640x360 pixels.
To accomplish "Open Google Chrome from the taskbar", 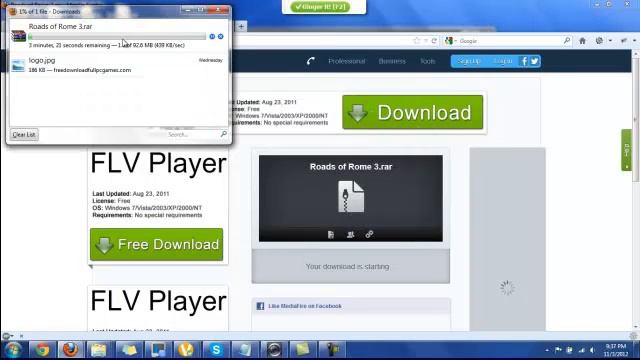I will 42,350.
